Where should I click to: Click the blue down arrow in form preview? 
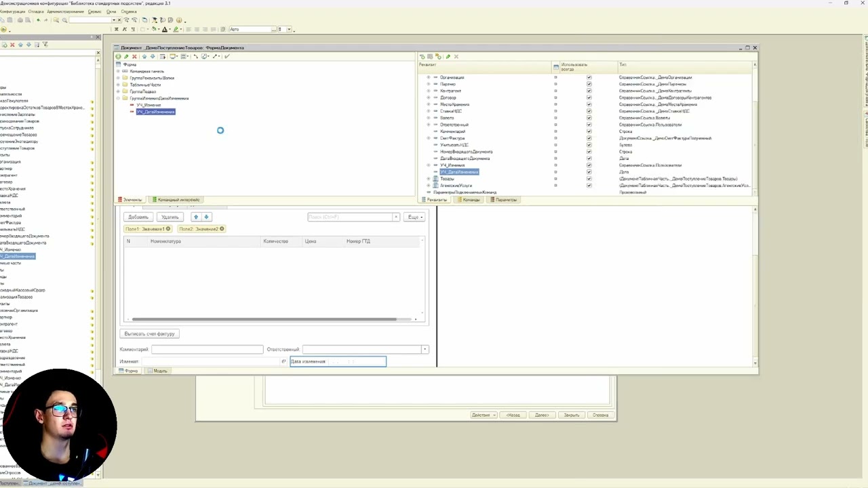[207, 217]
